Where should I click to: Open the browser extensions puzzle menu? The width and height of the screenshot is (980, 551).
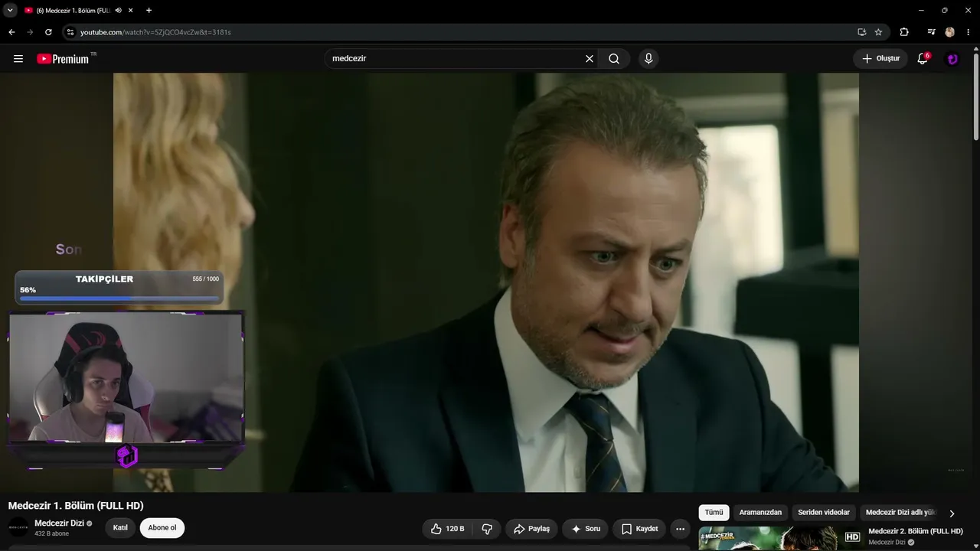click(x=904, y=32)
